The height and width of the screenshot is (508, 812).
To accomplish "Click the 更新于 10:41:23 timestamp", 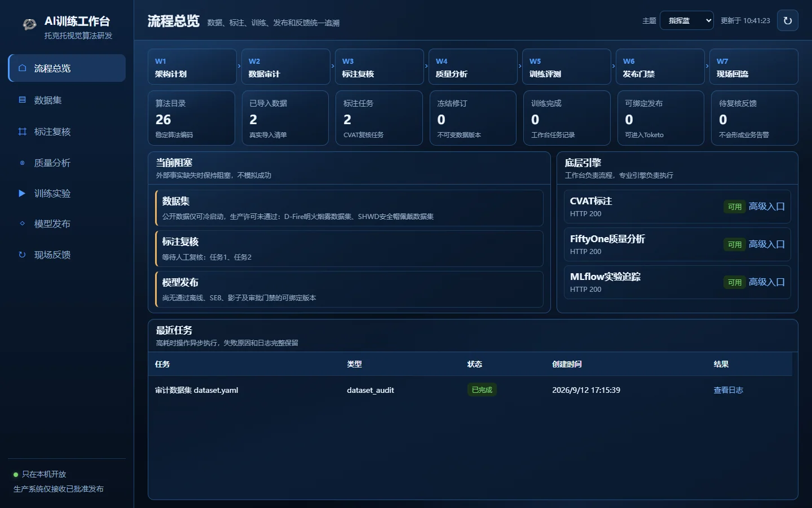I will click(x=745, y=20).
